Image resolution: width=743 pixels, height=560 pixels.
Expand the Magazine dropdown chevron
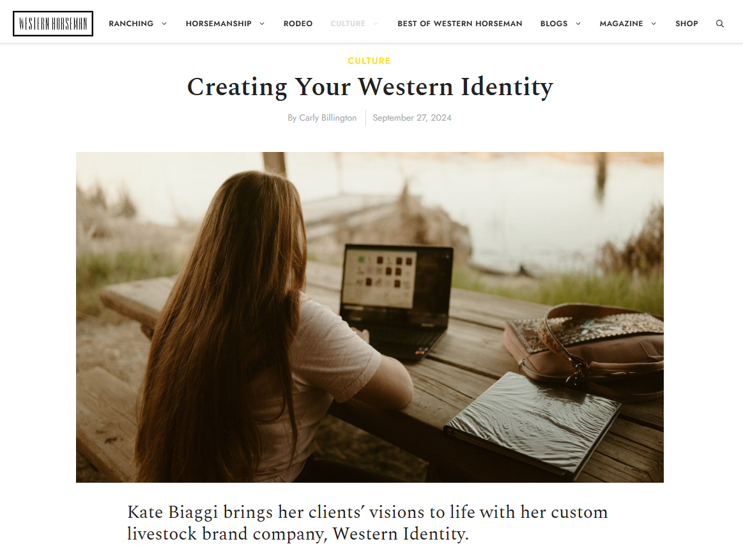point(654,24)
